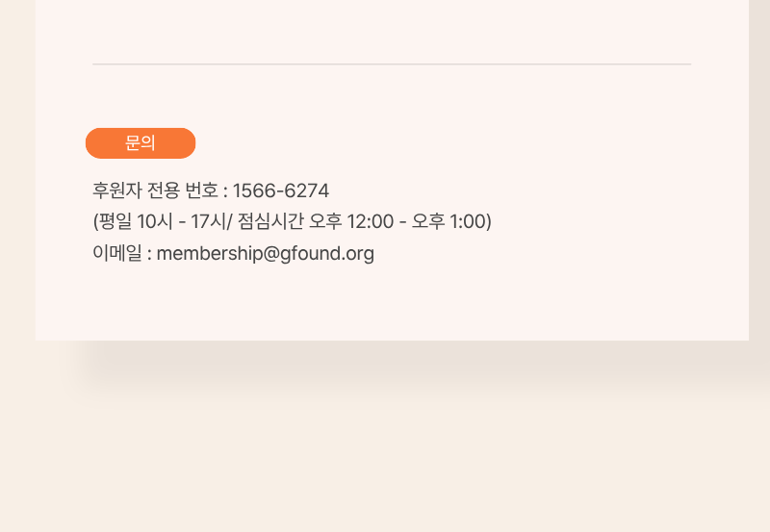Open the membership@gfound.org email link
The width and height of the screenshot is (770, 532).
click(x=266, y=253)
